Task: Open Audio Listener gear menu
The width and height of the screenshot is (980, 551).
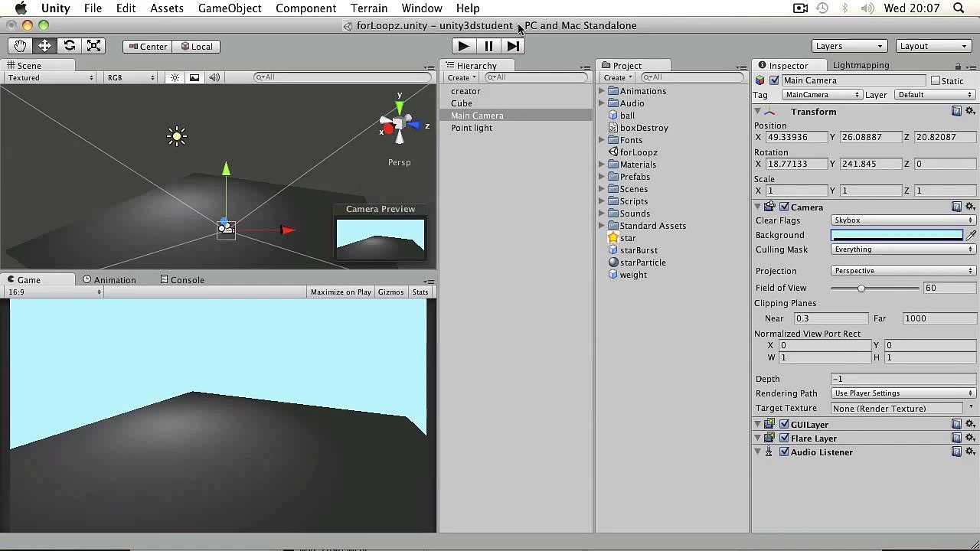Action: [970, 452]
